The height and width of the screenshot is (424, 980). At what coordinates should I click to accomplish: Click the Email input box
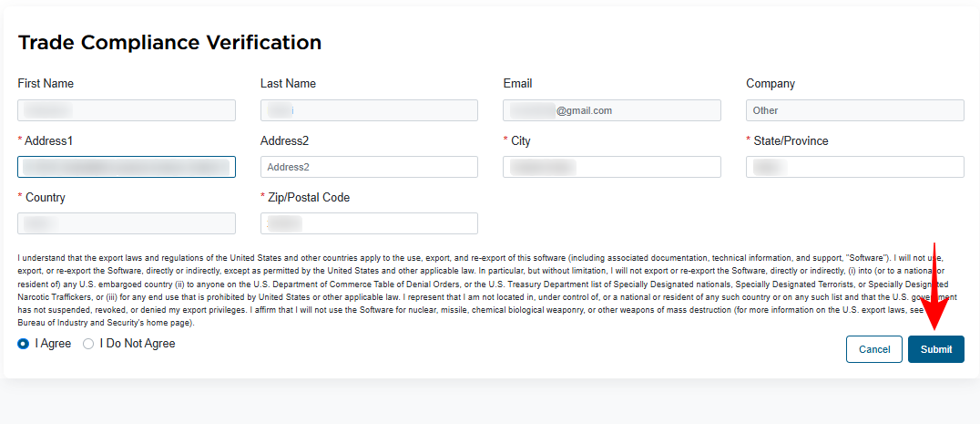(x=611, y=110)
